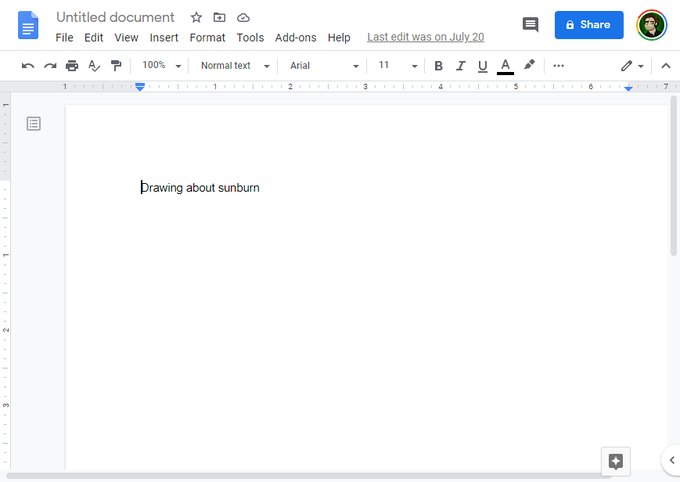
Task: Click the Explore button
Action: coord(616,461)
